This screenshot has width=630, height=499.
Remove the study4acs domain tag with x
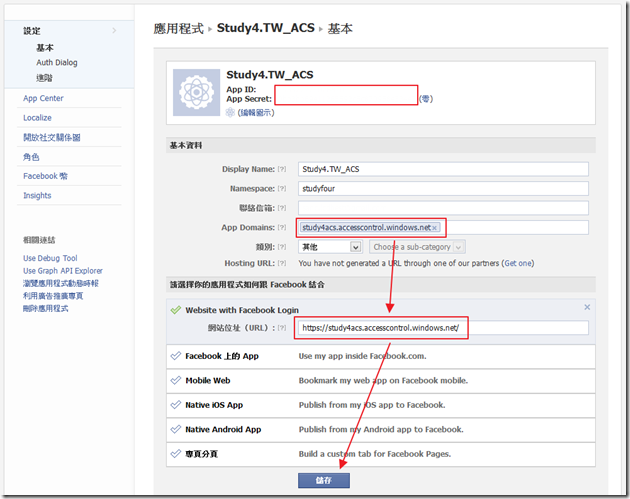pyautogui.click(x=434, y=228)
